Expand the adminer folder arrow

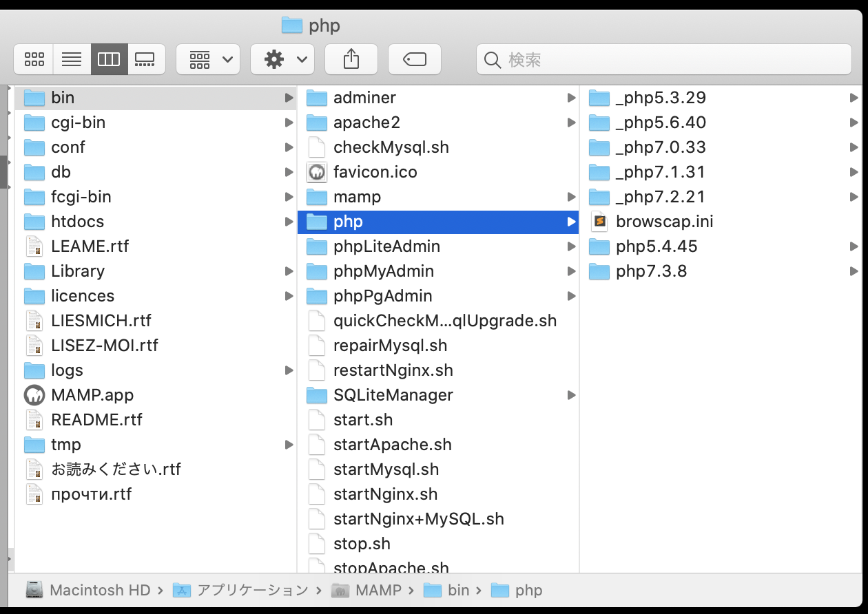point(571,98)
